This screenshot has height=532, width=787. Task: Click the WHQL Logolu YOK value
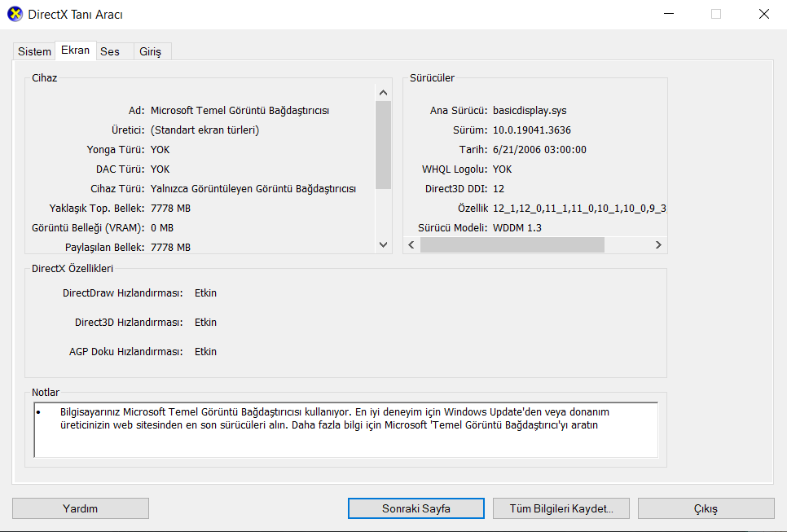(503, 169)
